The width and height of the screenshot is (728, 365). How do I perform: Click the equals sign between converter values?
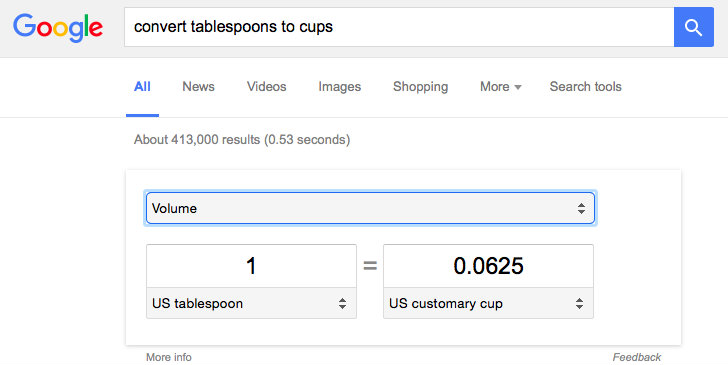[x=370, y=266]
